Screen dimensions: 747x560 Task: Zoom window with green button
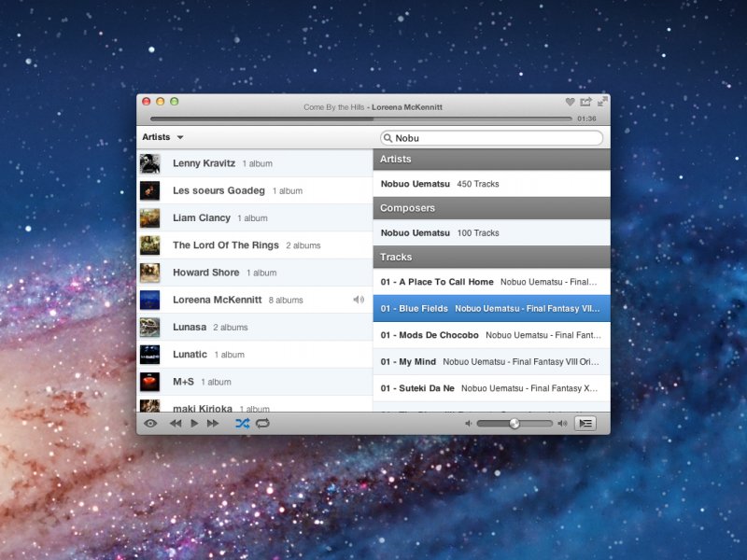click(175, 102)
